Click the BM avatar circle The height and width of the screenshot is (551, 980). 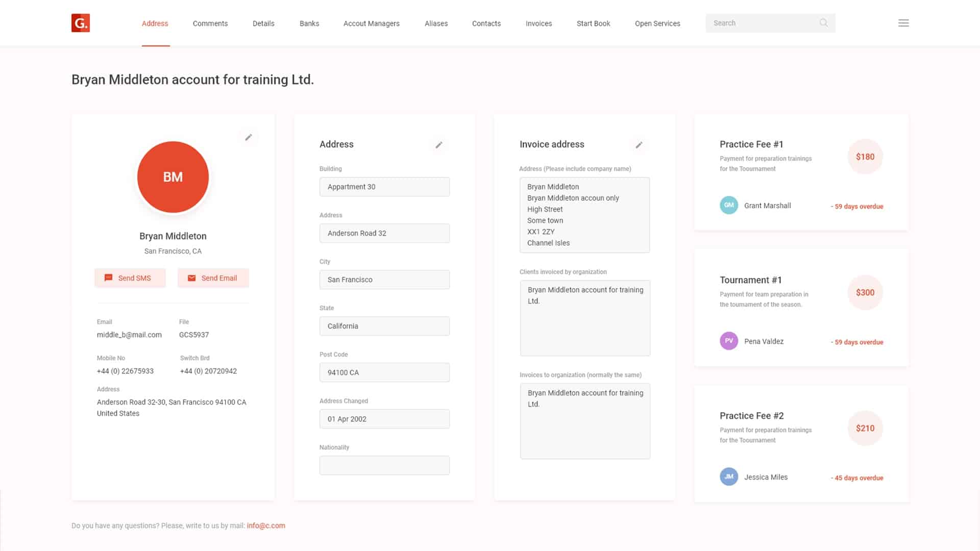pos(173,177)
